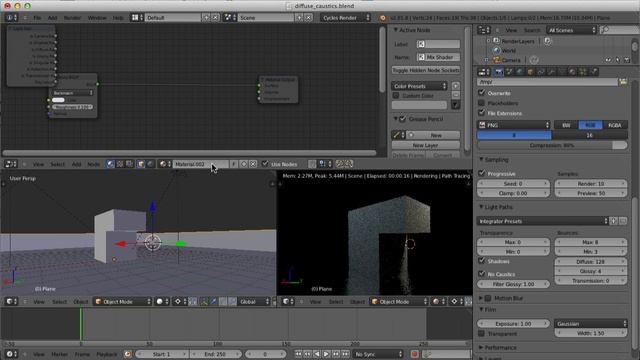Choose world shader type icon in node header

[150, 164]
